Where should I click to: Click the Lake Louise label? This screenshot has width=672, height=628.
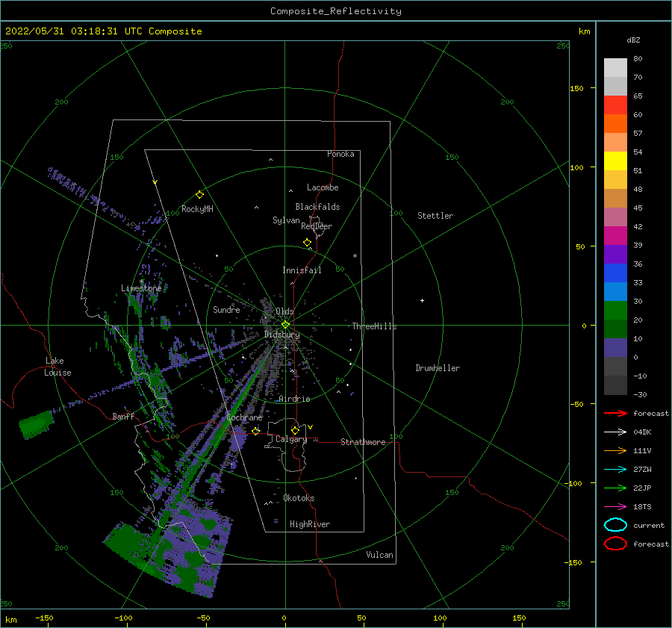pyautogui.click(x=57, y=367)
